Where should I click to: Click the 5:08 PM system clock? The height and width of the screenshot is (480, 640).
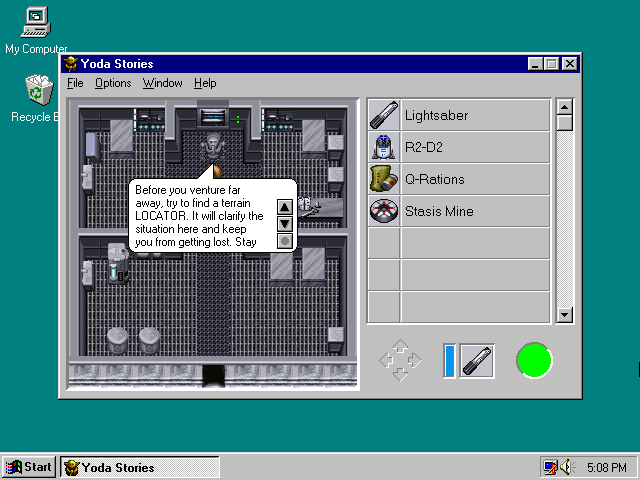coord(607,467)
